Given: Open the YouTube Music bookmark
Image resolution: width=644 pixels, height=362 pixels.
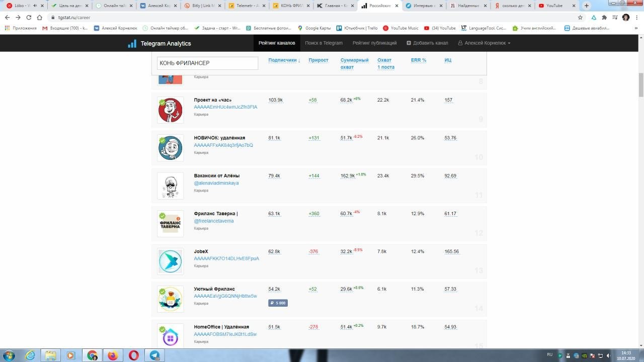Looking at the screenshot, I should click(x=400, y=28).
